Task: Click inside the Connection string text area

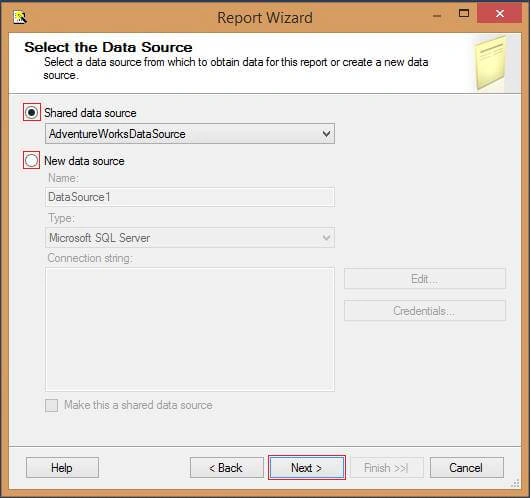Action: click(190, 329)
